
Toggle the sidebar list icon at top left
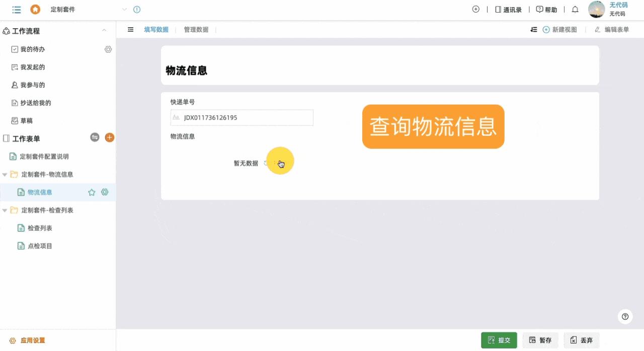[x=17, y=9]
